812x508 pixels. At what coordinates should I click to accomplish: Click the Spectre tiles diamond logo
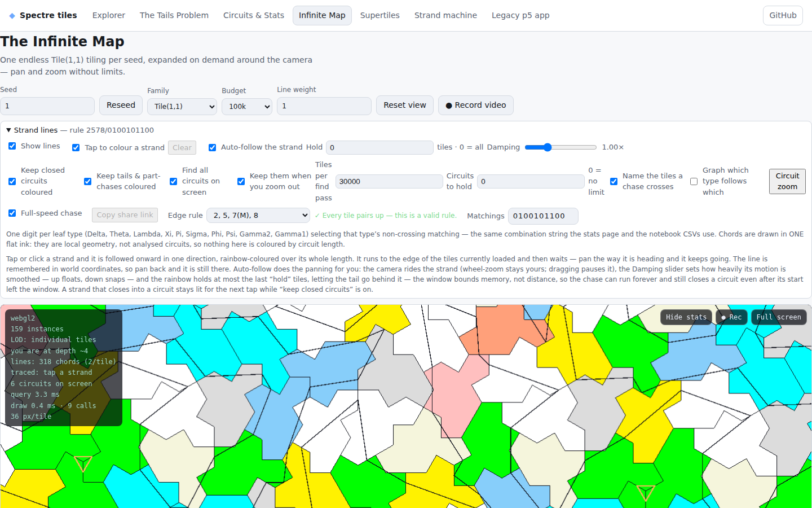pos(12,16)
